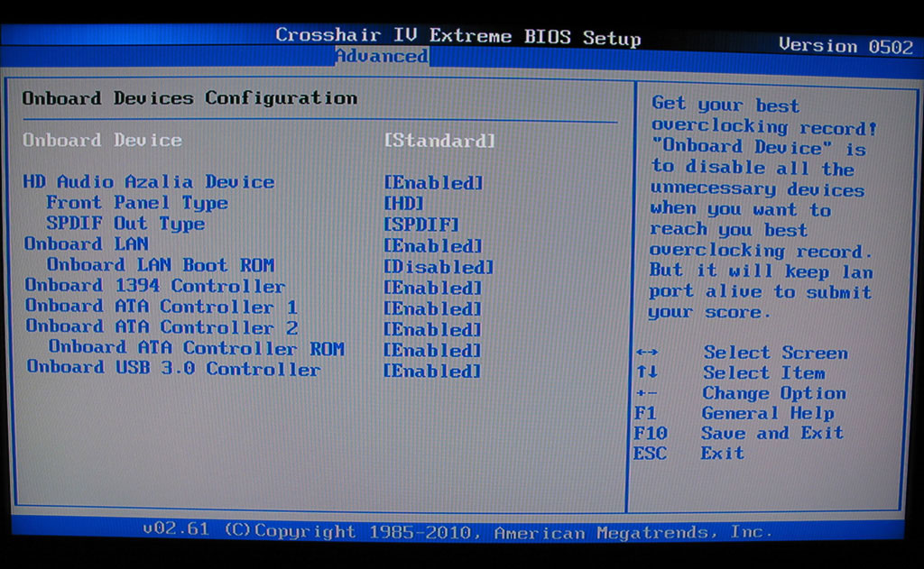Toggle Onboard USB 3.0 Controller [Enabled] value
Viewport: 924px width, 569px height.
432,372
